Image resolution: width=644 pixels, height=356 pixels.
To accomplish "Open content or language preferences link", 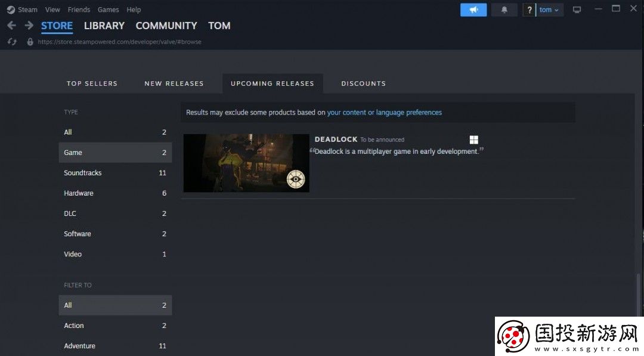I will [x=385, y=113].
